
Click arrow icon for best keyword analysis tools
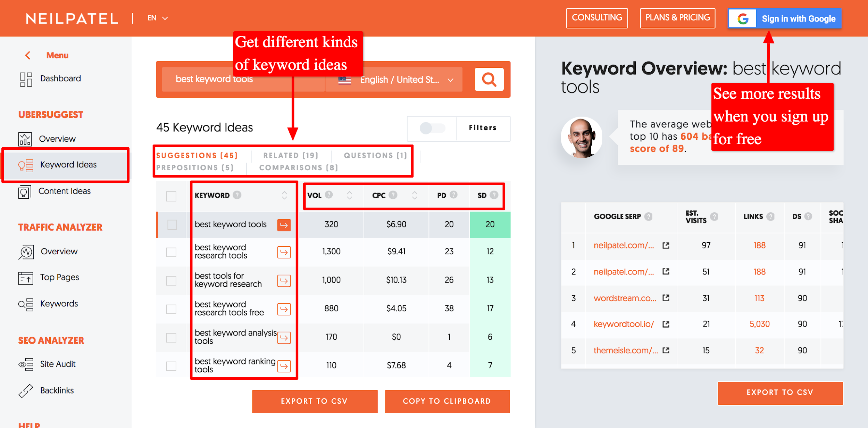[284, 338]
